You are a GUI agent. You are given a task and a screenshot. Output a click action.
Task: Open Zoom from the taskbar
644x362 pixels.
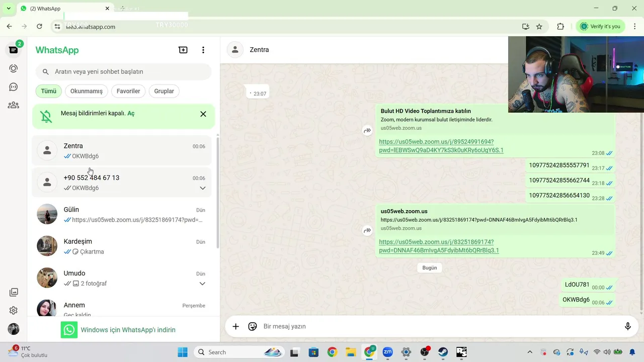point(387,352)
